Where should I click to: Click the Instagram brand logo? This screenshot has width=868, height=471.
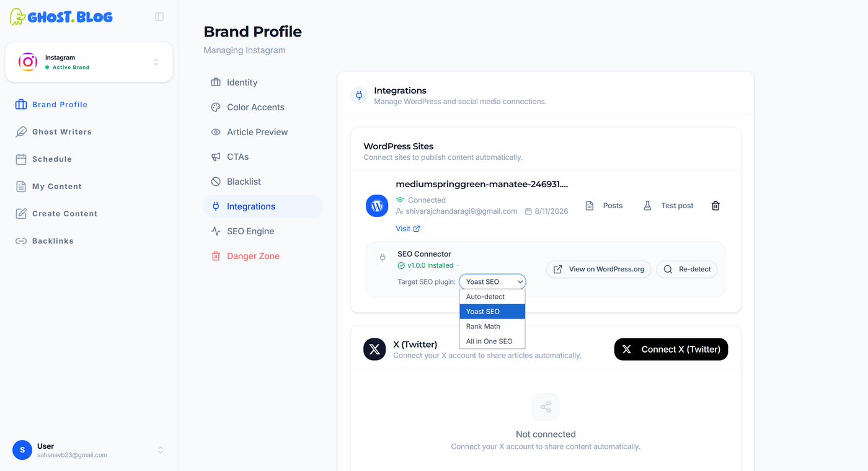[27, 62]
